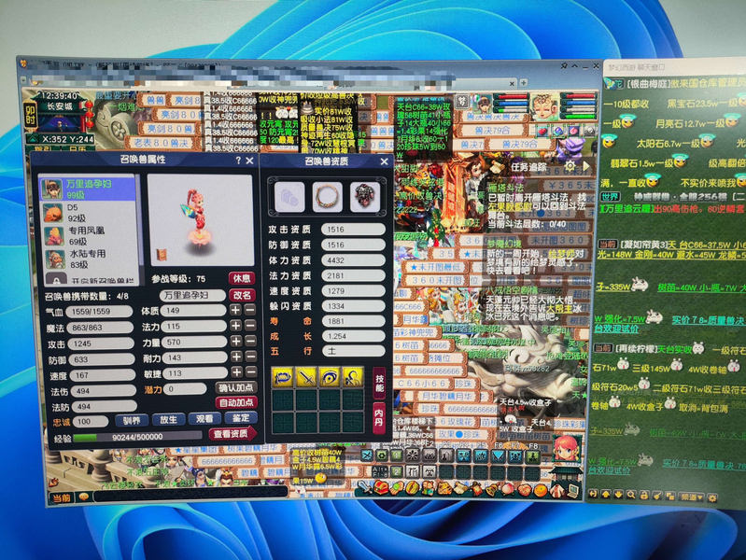746x560 pixels.
Task: Click the Alt+F1-8 shortcut bar toggle
Action: [380, 472]
